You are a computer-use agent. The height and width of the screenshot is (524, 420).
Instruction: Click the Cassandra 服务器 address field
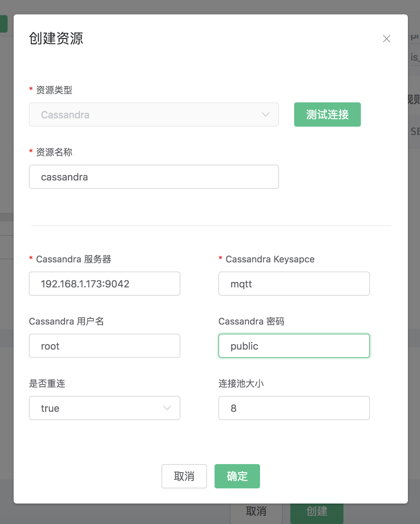point(104,284)
